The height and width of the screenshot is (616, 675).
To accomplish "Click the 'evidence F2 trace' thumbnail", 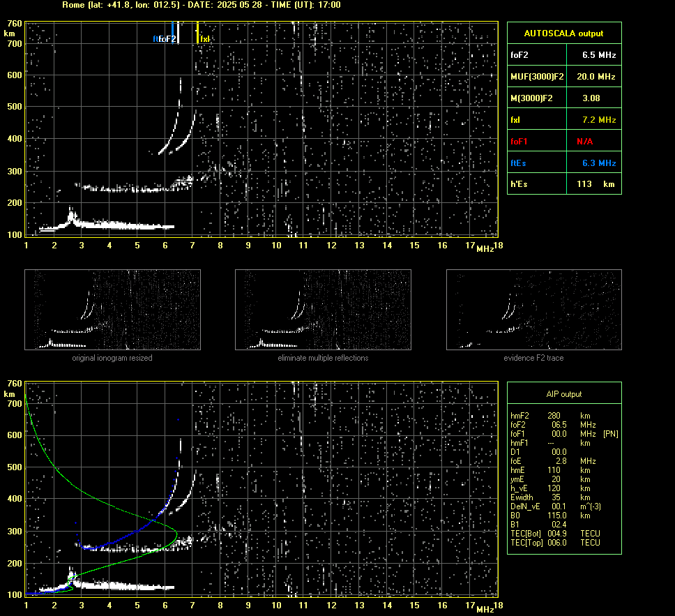I will (x=534, y=310).
